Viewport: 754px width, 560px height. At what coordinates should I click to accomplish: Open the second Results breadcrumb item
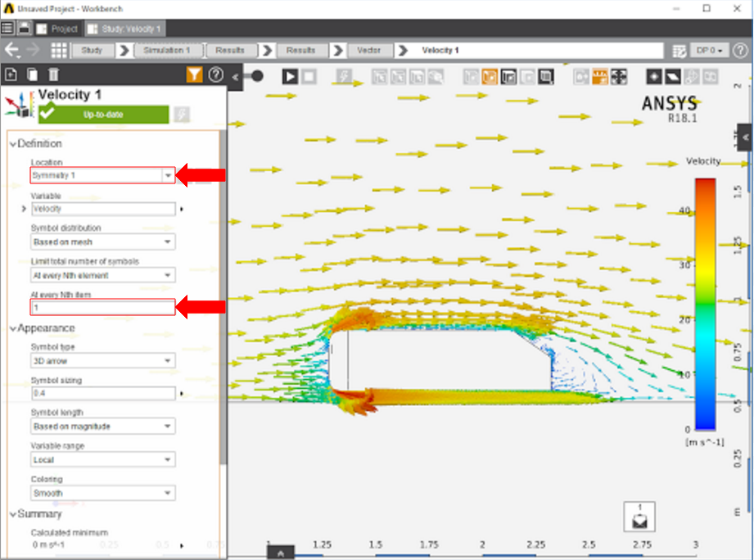pos(301,50)
